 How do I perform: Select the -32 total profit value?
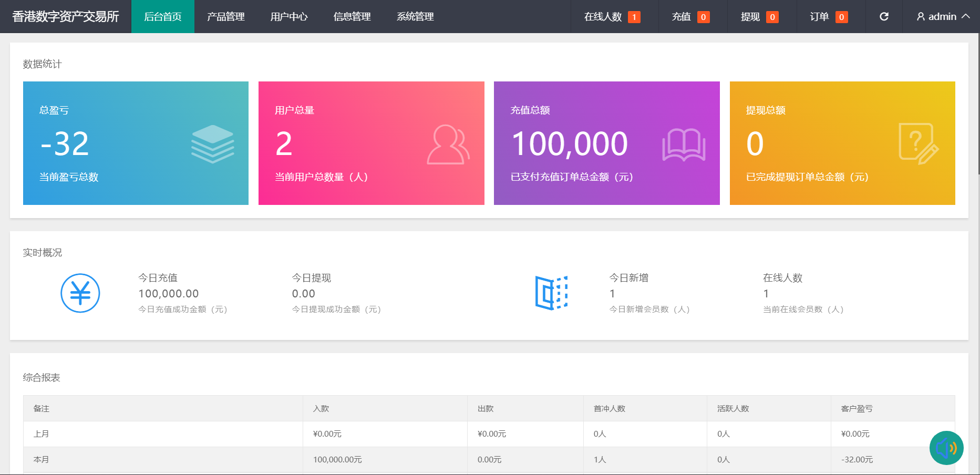tap(65, 143)
